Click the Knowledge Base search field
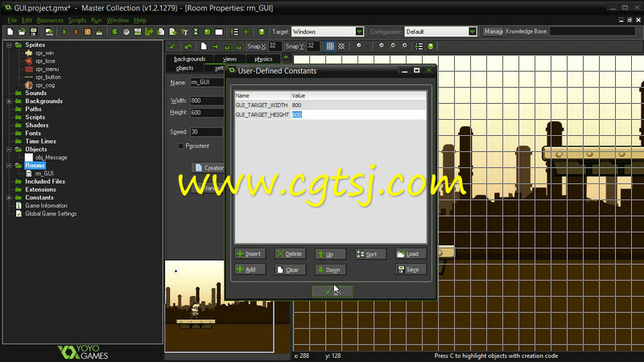This screenshot has height=362, width=644. pos(592,31)
